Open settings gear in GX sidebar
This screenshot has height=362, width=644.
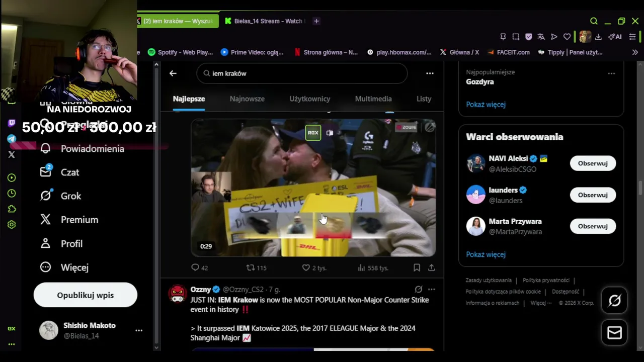[12, 225]
